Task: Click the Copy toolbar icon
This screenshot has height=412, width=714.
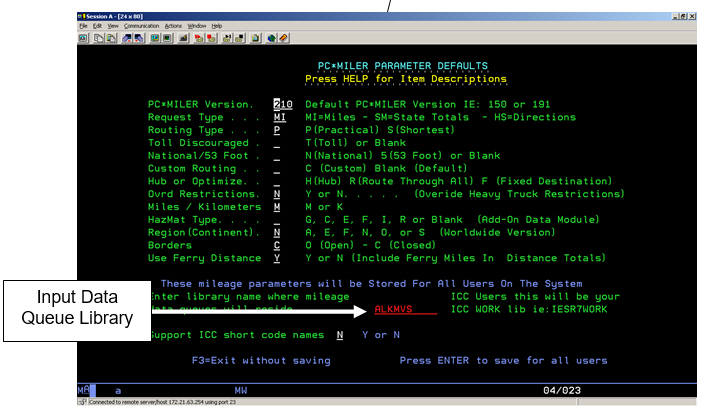Action: click(x=98, y=38)
